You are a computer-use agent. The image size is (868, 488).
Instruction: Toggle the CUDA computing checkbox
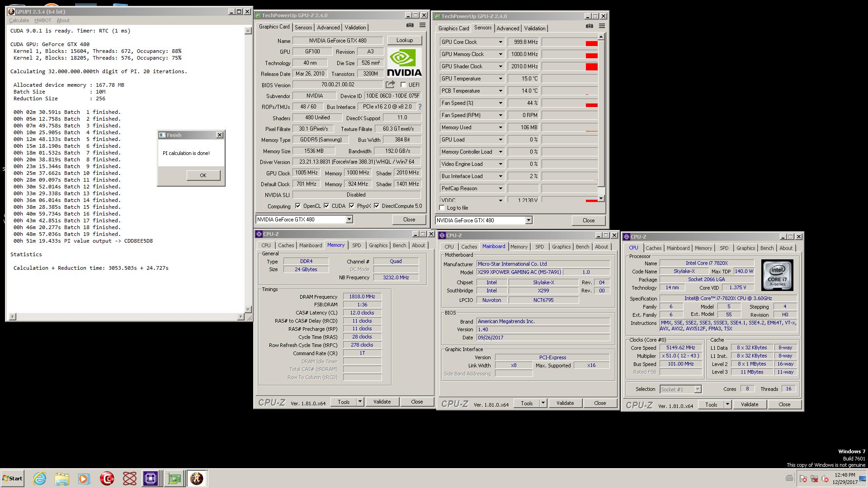tap(326, 206)
